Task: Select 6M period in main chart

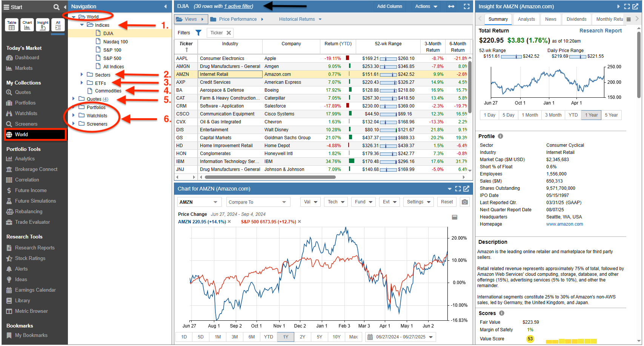Action: click(252, 337)
